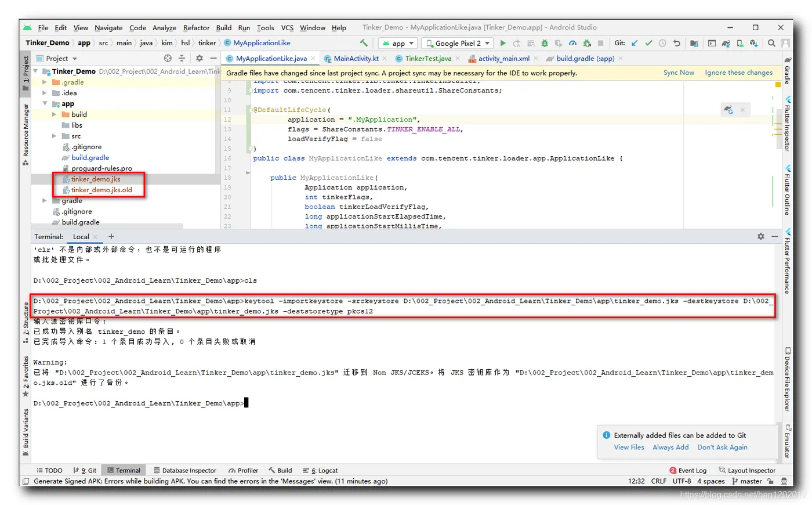Image resolution: width=812 pixels, height=505 pixels.
Task: Open Database Inspector tool window
Action: click(185, 470)
